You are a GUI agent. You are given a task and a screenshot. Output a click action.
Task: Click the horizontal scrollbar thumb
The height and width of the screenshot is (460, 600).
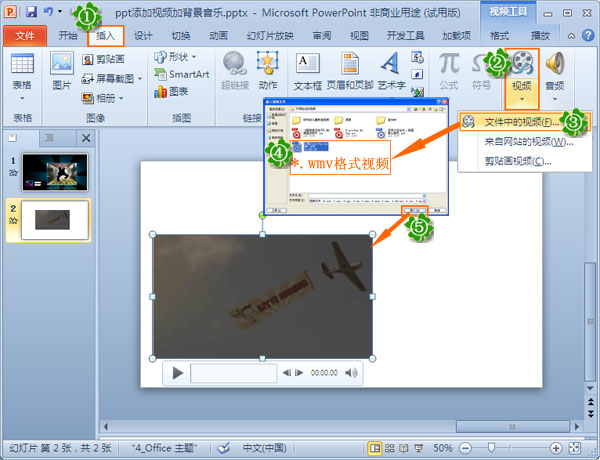coord(512,426)
